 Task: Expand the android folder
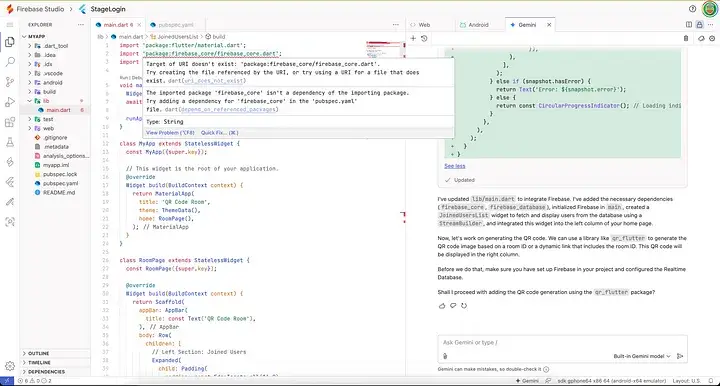pos(55,83)
